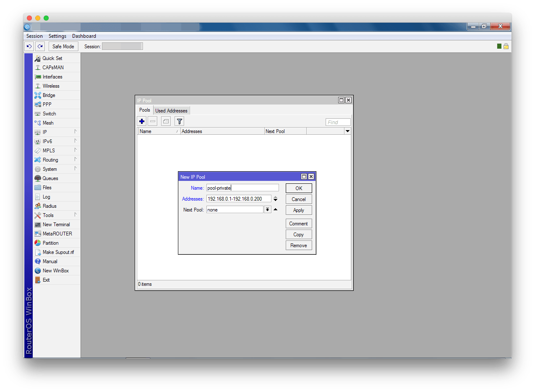Toggle Safe Mode button
535x392 pixels.
pyautogui.click(x=63, y=47)
